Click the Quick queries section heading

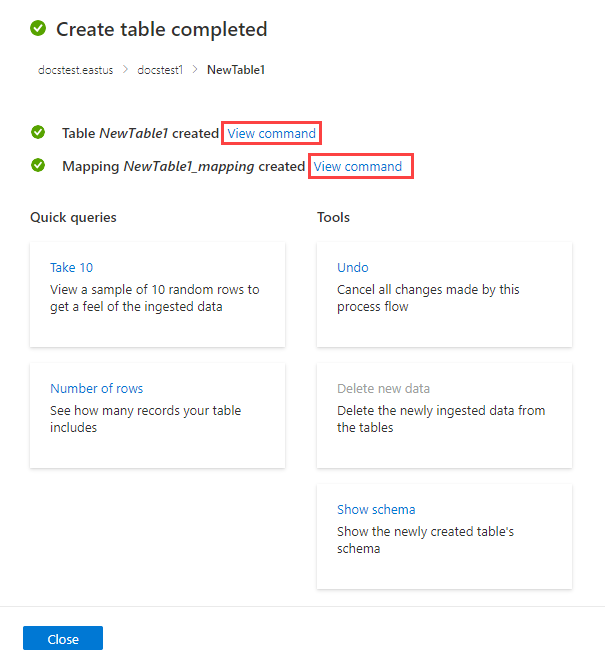coord(73,217)
